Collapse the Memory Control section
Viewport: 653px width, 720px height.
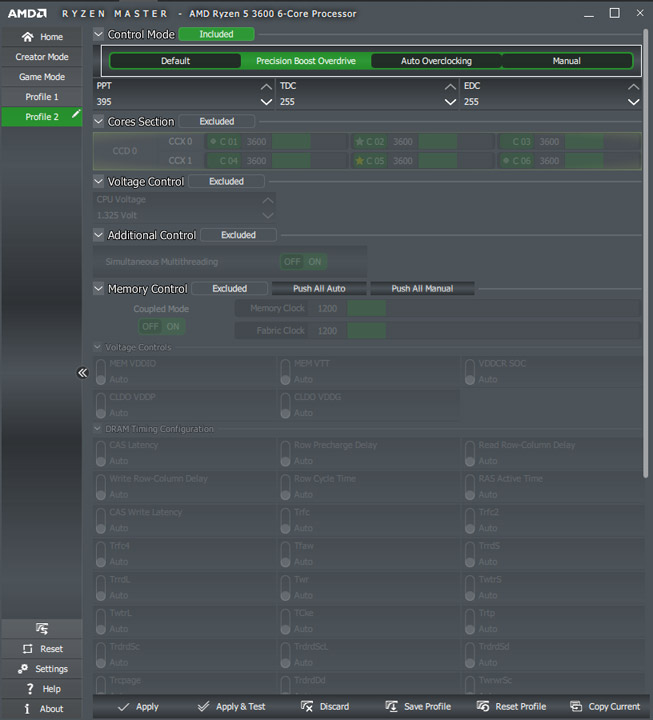click(x=98, y=288)
